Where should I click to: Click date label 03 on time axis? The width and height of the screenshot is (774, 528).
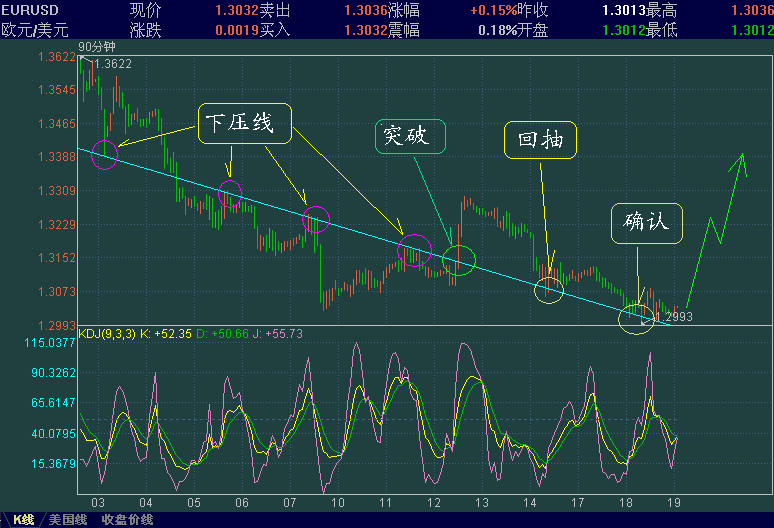coord(98,503)
